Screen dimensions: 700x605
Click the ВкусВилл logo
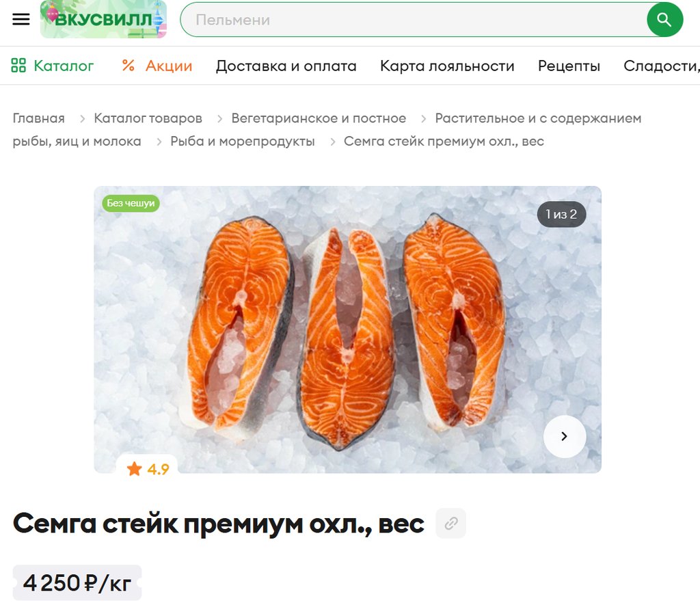click(103, 19)
